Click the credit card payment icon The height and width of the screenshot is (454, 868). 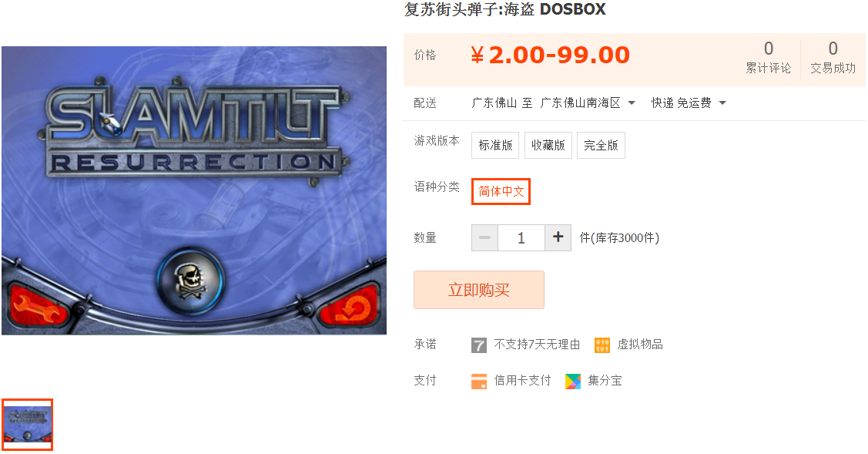[x=479, y=382]
